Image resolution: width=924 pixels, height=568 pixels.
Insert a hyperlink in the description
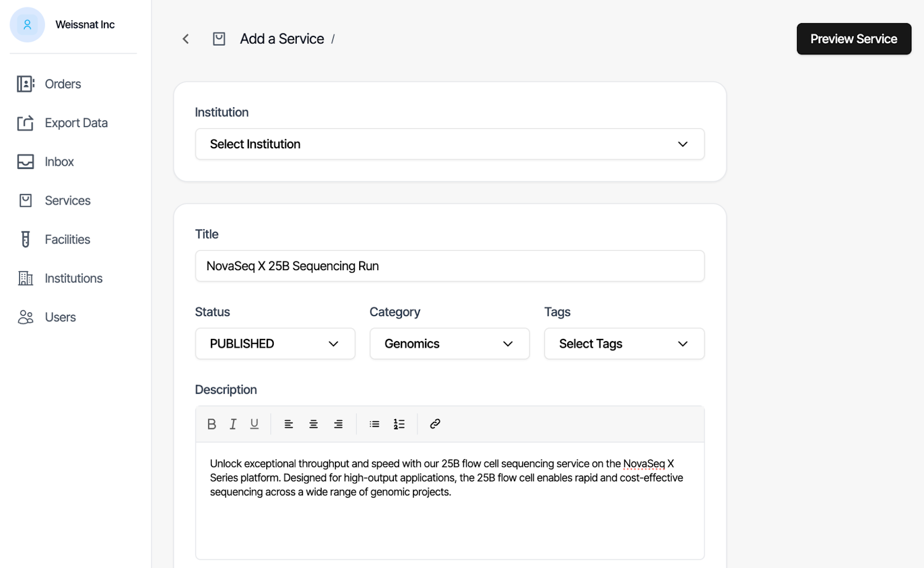pos(435,424)
